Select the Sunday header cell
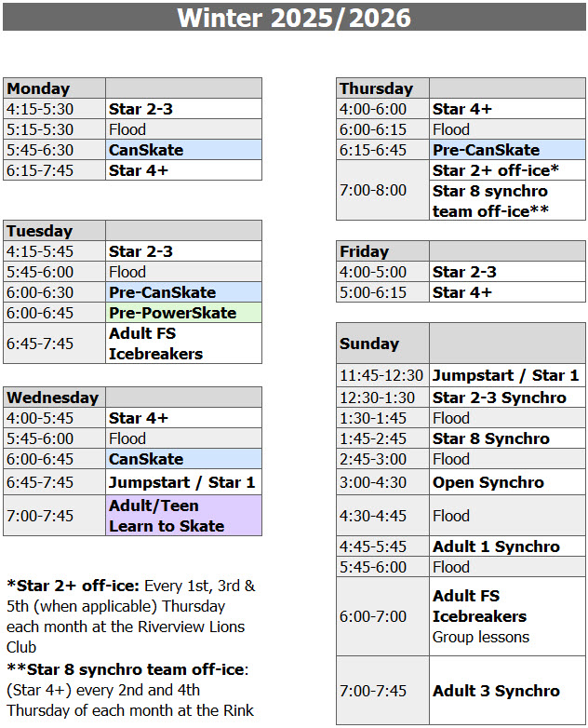 click(x=383, y=344)
